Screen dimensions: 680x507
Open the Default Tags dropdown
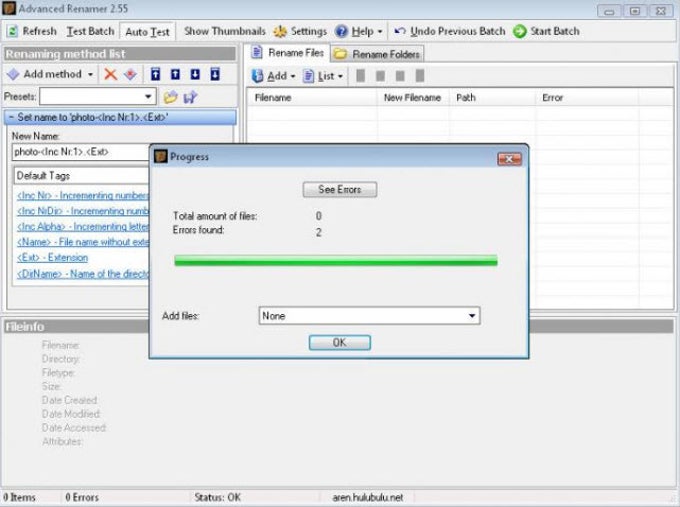[x=82, y=176]
